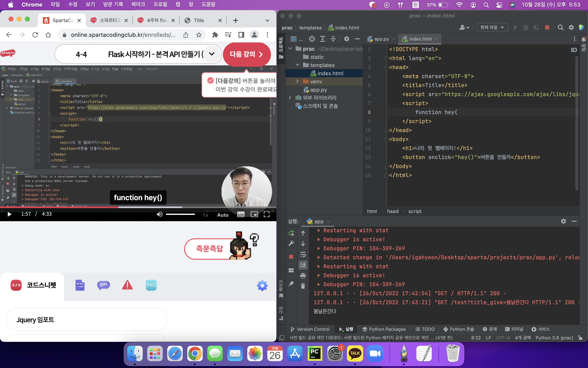Viewport: 588px width, 368px height.
Task: Print the run console output
Action: pyautogui.click(x=303, y=276)
